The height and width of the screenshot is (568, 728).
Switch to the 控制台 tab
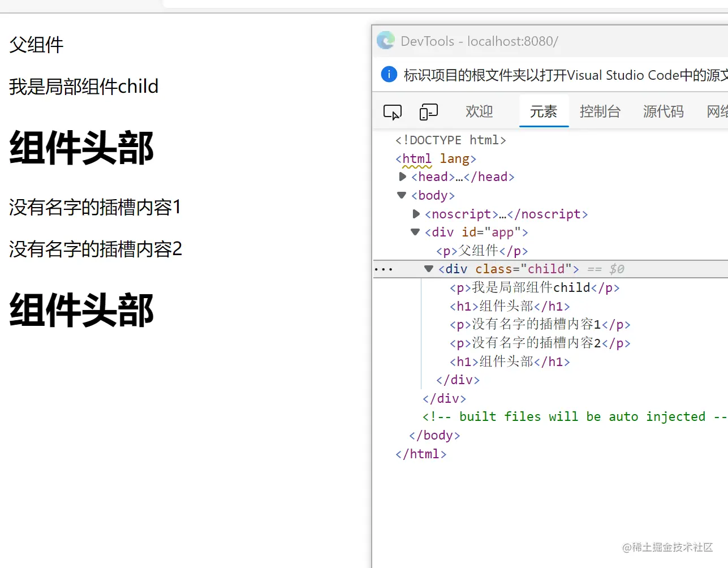pos(600,111)
